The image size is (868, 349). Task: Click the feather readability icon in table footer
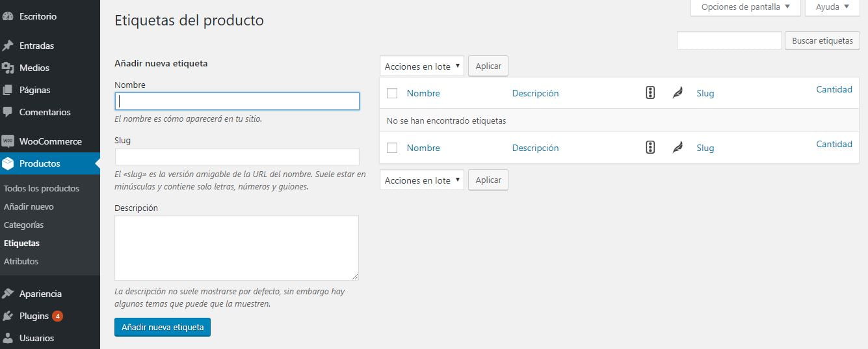[677, 148]
